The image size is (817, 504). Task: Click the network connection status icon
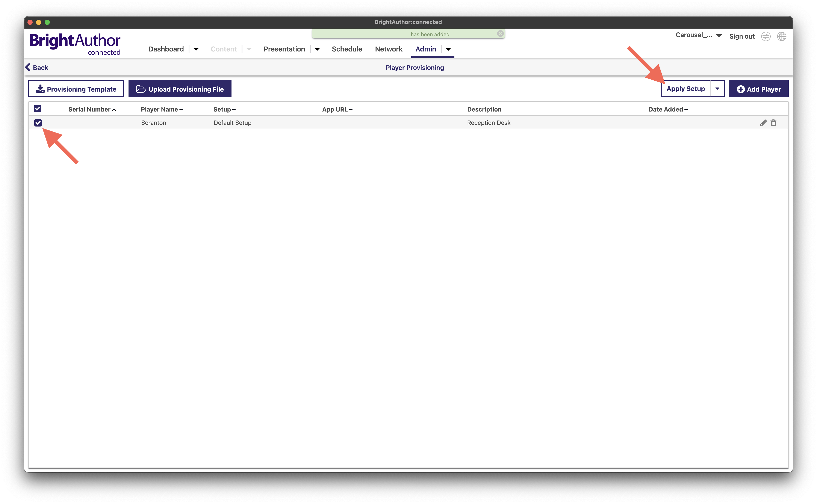[x=766, y=36]
